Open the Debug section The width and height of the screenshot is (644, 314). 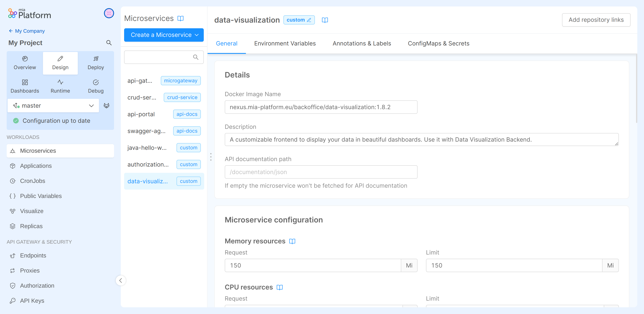coord(96,86)
